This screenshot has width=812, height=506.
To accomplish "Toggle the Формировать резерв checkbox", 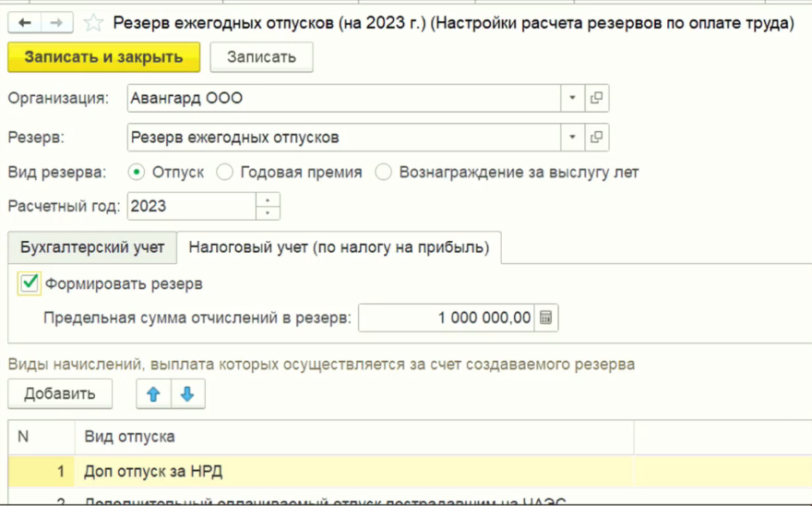I will [x=30, y=283].
